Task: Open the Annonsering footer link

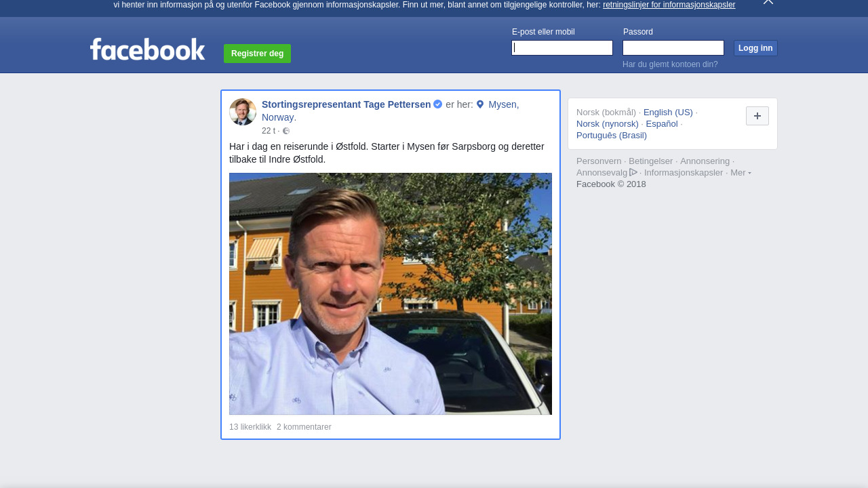Action: click(705, 161)
